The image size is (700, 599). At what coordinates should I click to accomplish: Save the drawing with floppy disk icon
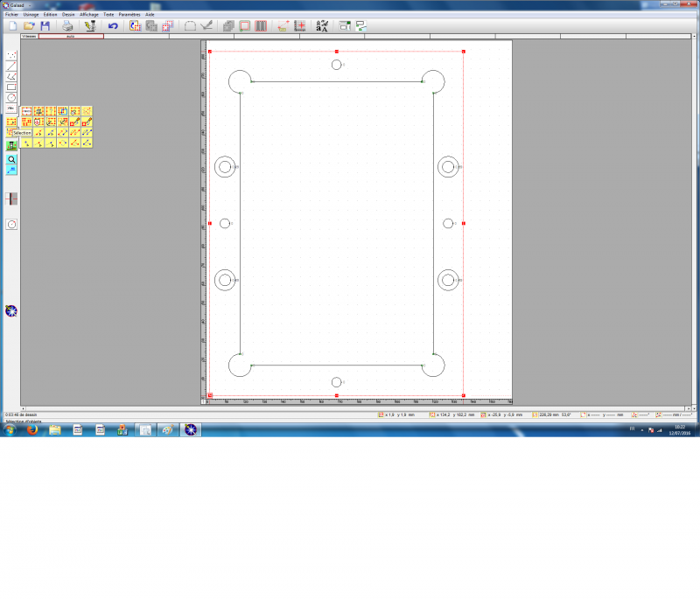tap(45, 26)
